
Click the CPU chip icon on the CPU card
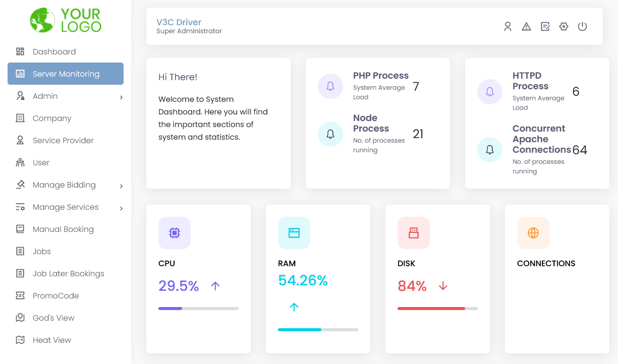175,233
